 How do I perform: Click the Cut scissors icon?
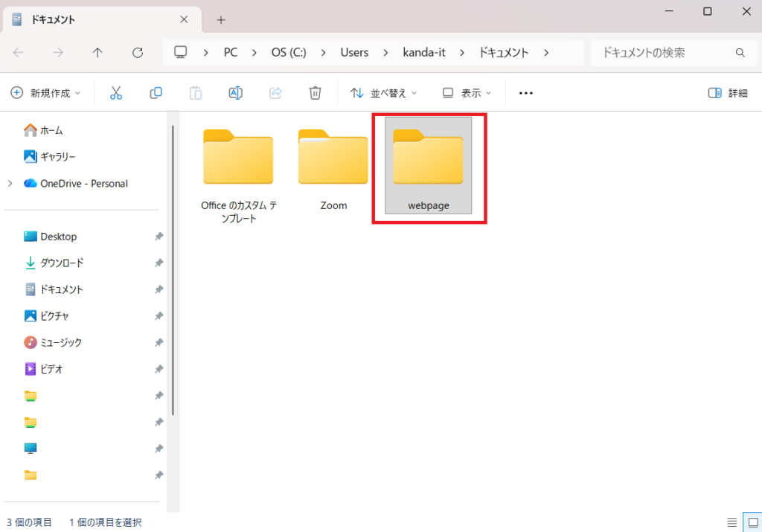click(x=115, y=93)
